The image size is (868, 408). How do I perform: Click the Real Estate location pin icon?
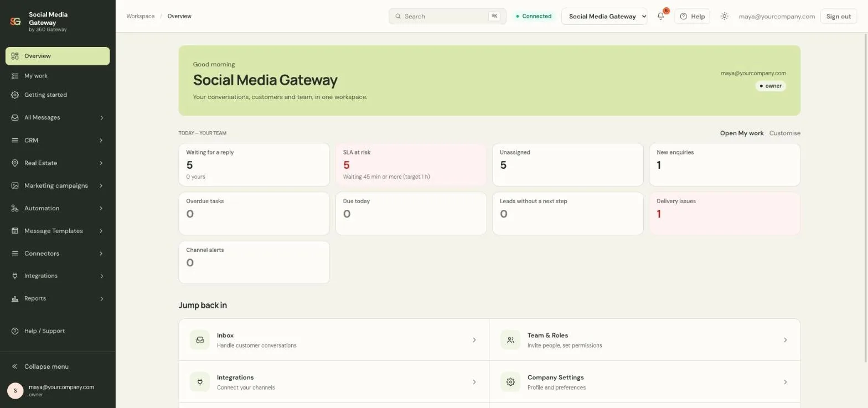(x=15, y=163)
